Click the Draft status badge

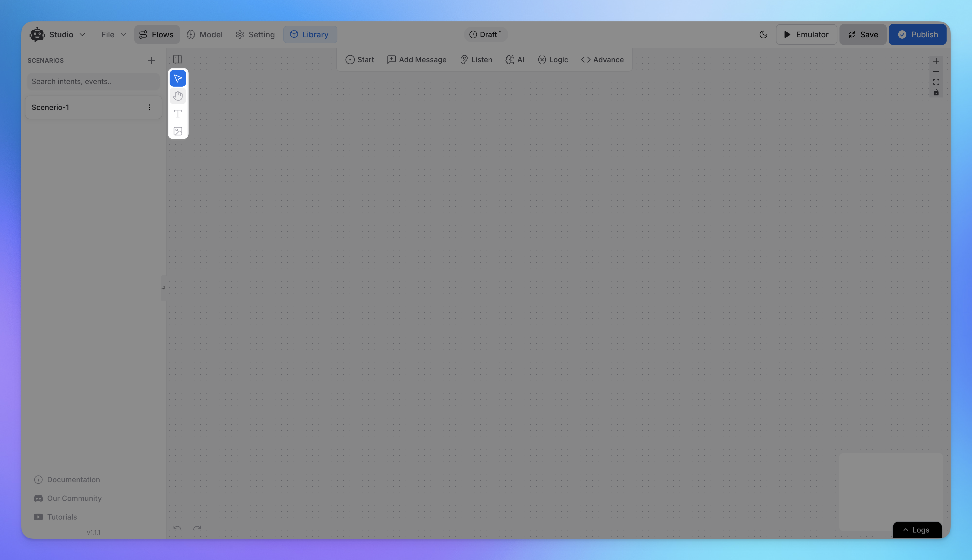point(485,35)
